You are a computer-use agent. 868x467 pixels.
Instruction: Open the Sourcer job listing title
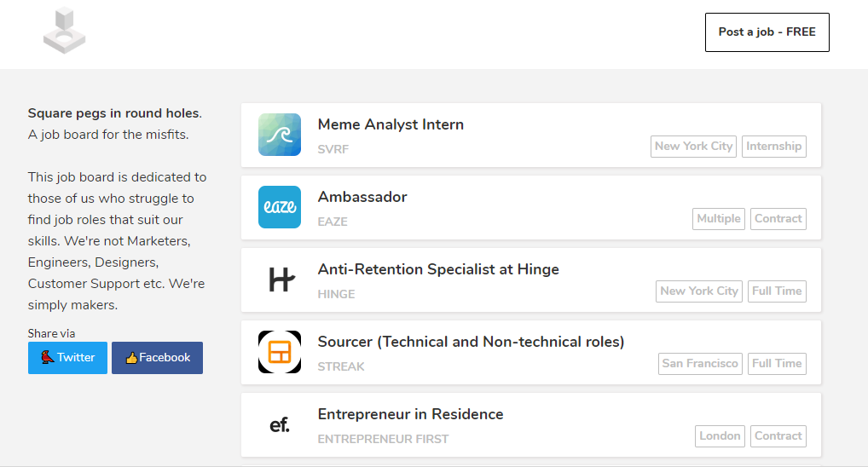471,342
